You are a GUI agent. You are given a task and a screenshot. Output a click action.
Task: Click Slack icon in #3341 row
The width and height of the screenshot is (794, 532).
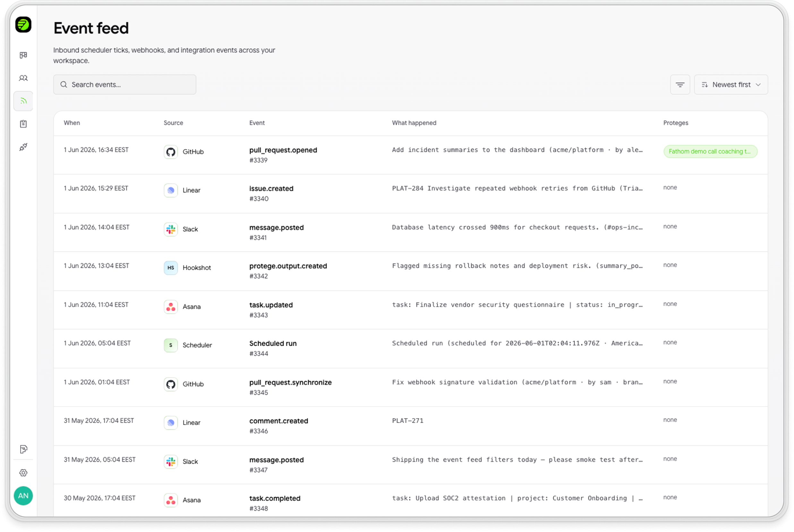click(171, 229)
